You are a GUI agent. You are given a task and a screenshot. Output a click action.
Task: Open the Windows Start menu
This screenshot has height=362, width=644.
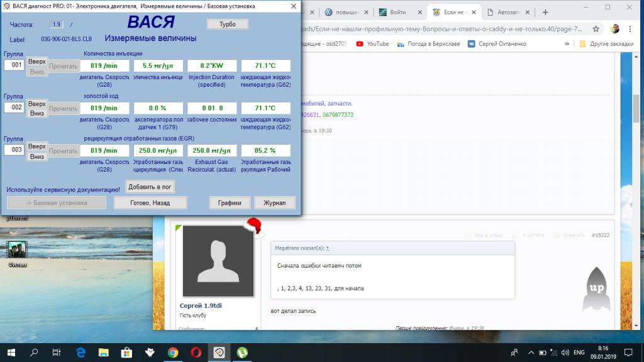tap(11, 353)
